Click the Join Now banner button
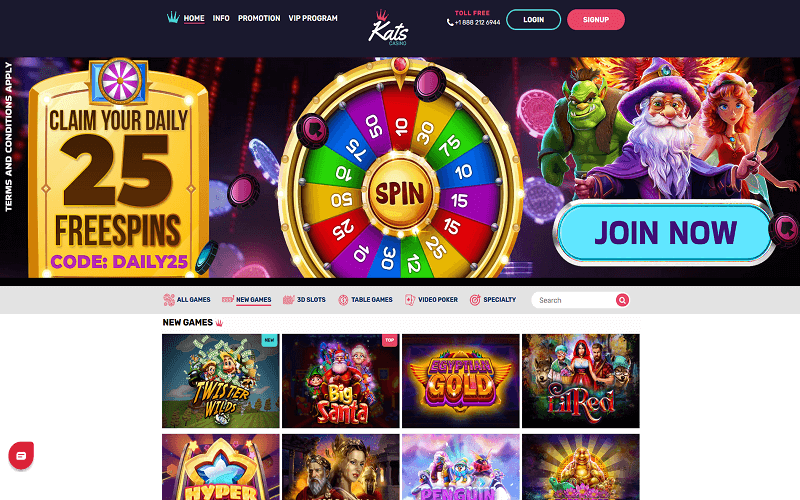The image size is (800, 500). [665, 233]
